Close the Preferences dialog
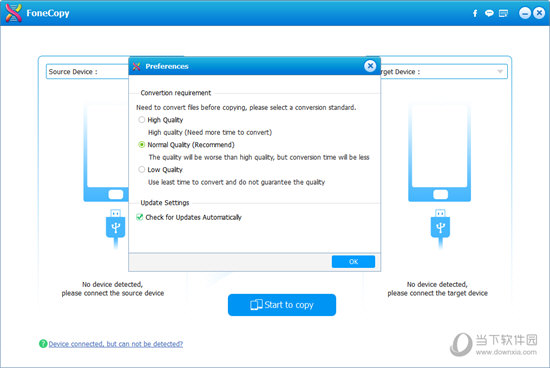 (x=370, y=66)
